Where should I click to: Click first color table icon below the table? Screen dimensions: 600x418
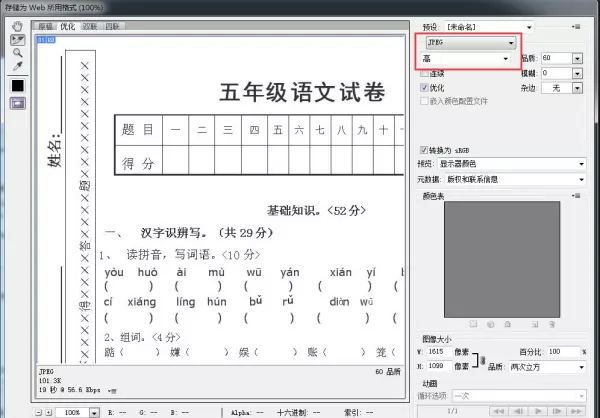474,324
